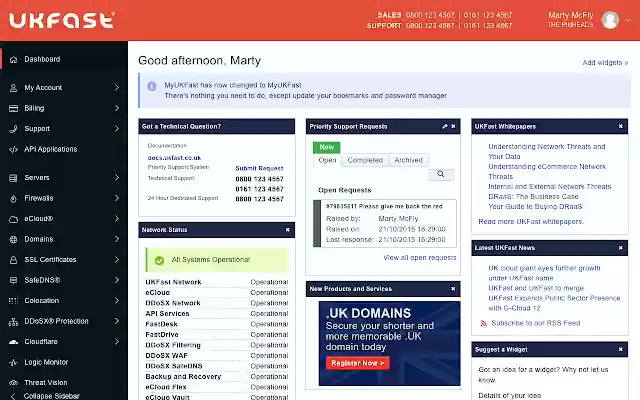Click the Threat Vision eye icon
Screen dimensions: 640x400
pyautogui.click(x=13, y=383)
